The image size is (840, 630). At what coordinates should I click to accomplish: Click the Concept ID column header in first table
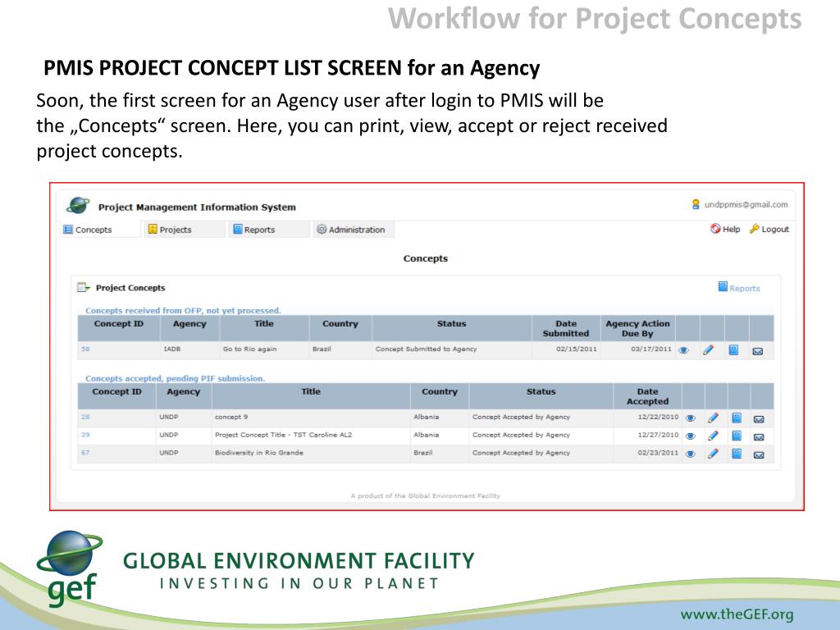(x=118, y=324)
